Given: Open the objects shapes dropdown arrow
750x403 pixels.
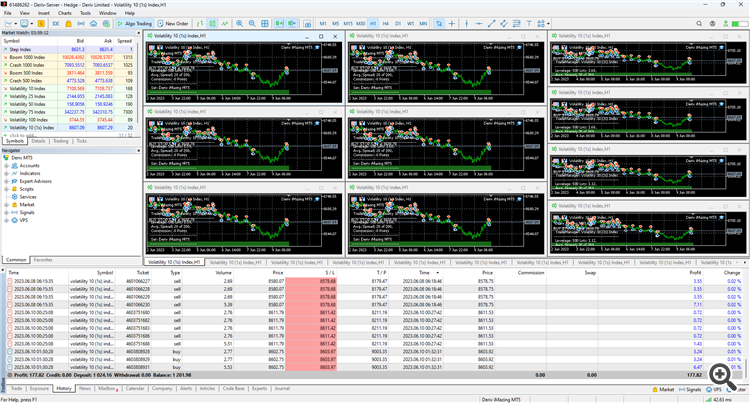Looking at the screenshot, I should click(x=548, y=23).
